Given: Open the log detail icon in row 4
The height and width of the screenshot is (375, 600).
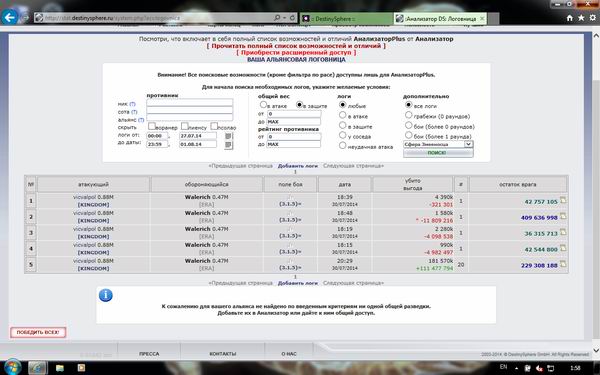Looking at the screenshot, I should [x=563, y=248].
